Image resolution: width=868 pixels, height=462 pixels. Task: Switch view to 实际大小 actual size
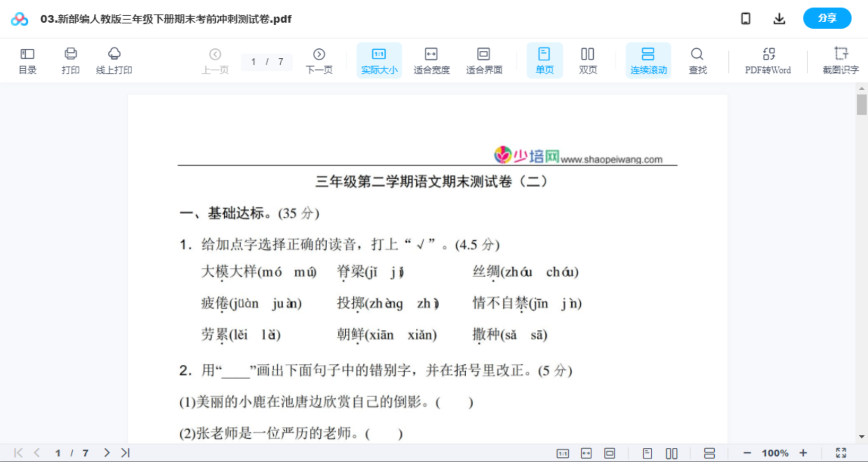coord(379,60)
